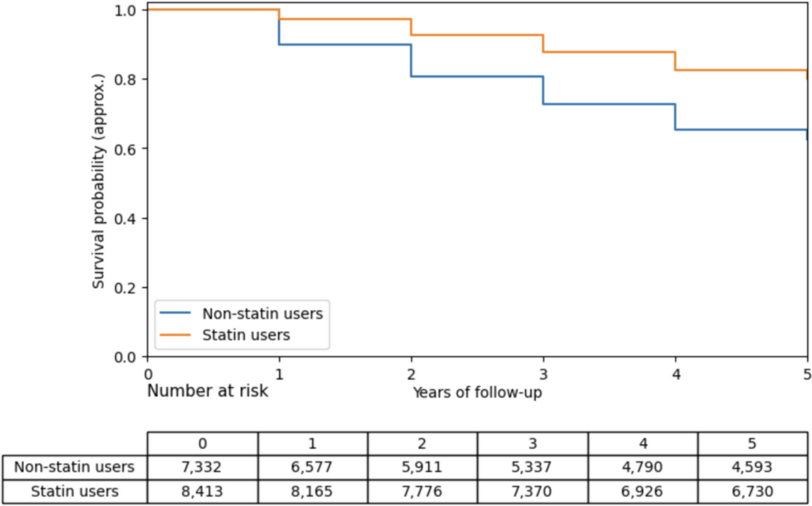Select the cell showing 6,926
The width and height of the screenshot is (812, 506).
(642, 492)
